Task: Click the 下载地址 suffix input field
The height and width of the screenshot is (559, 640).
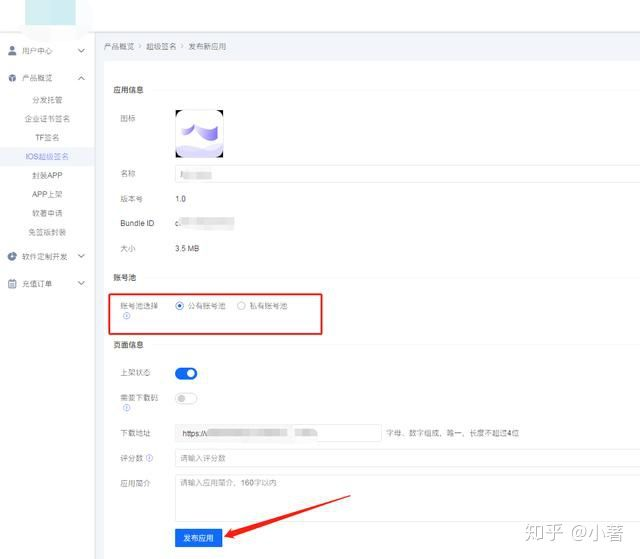Action: pos(337,433)
